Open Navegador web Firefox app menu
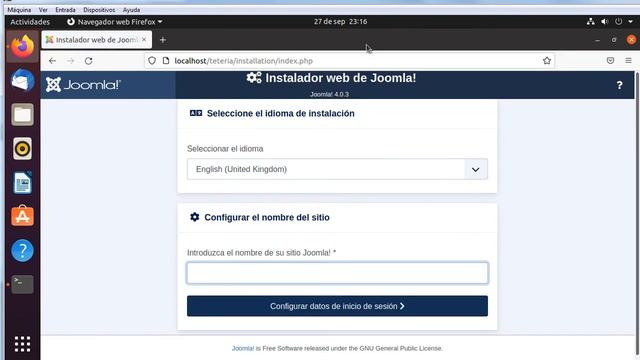This screenshot has width=640, height=360. (x=115, y=22)
